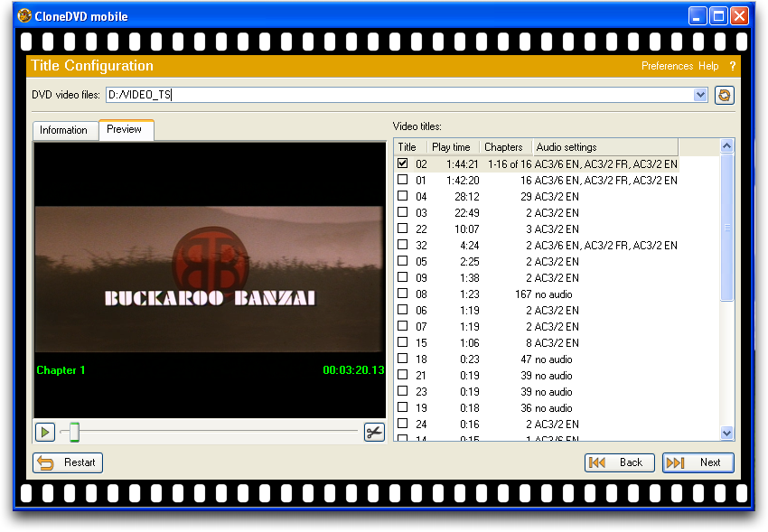This screenshot has height=532, width=768.
Task: Open the Preferences link
Action: 667,66
